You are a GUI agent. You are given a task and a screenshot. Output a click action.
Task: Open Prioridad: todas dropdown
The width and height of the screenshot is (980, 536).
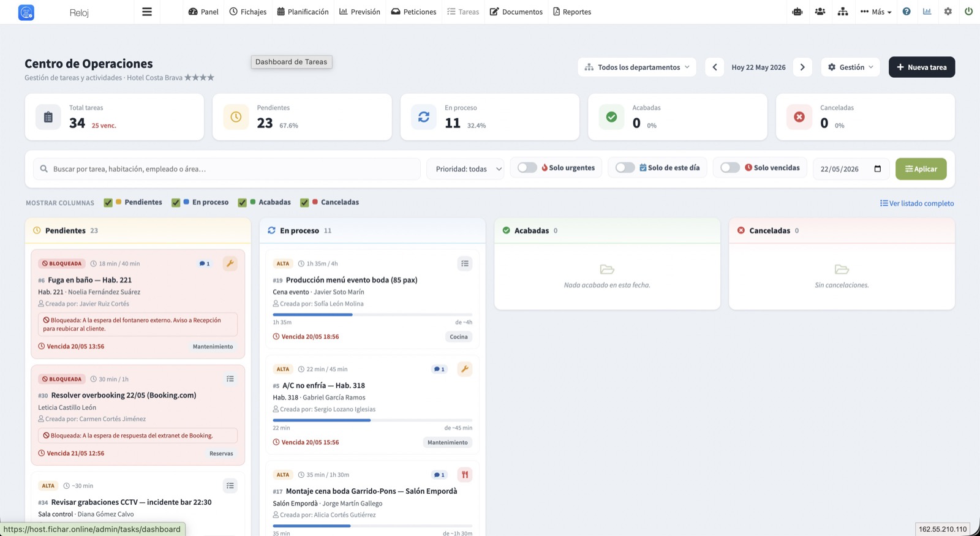coord(466,169)
